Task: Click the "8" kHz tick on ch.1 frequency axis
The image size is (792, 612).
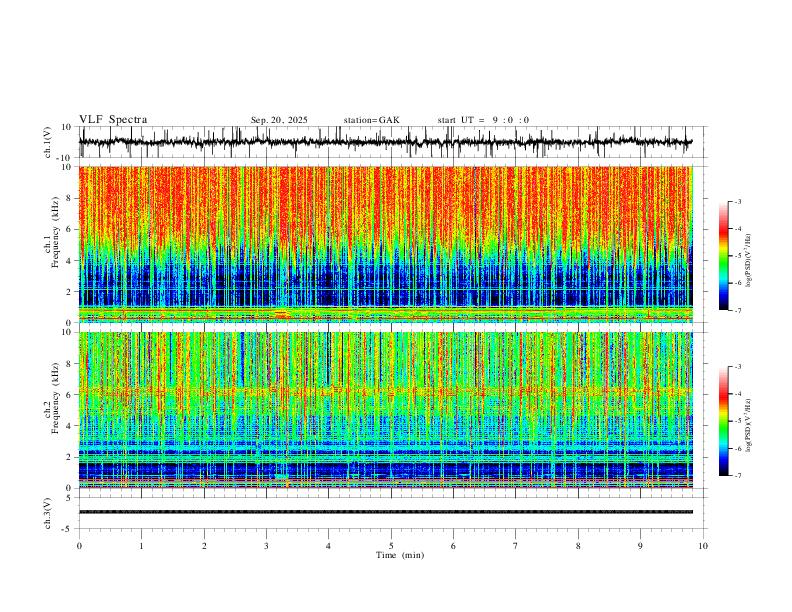Action: pos(71,198)
